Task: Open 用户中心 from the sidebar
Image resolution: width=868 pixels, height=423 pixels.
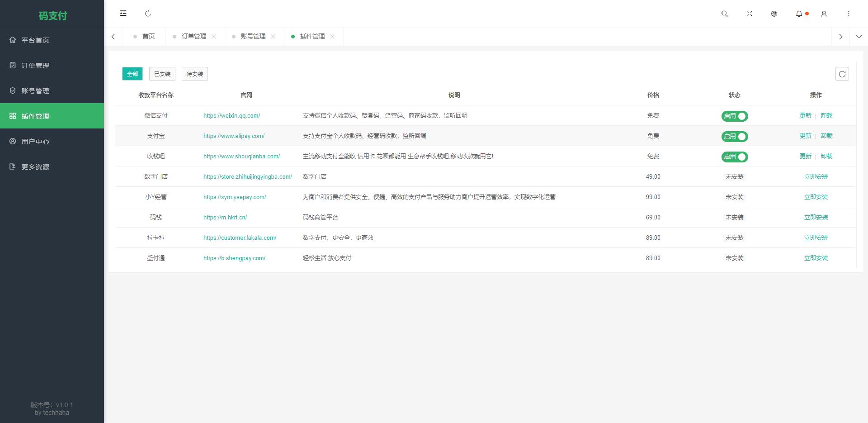Action: (x=35, y=141)
